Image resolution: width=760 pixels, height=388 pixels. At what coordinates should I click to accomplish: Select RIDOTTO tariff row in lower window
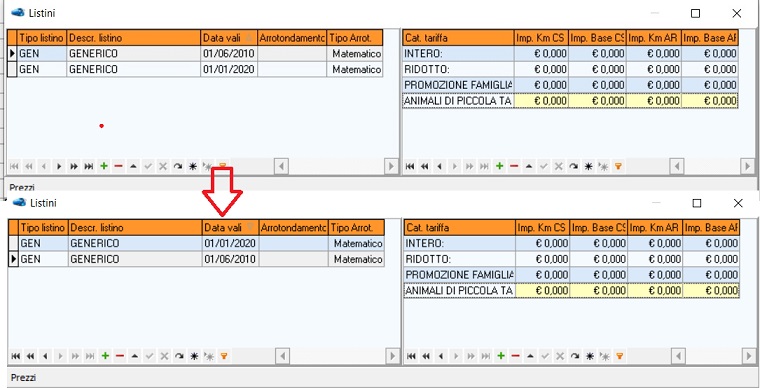(x=572, y=259)
